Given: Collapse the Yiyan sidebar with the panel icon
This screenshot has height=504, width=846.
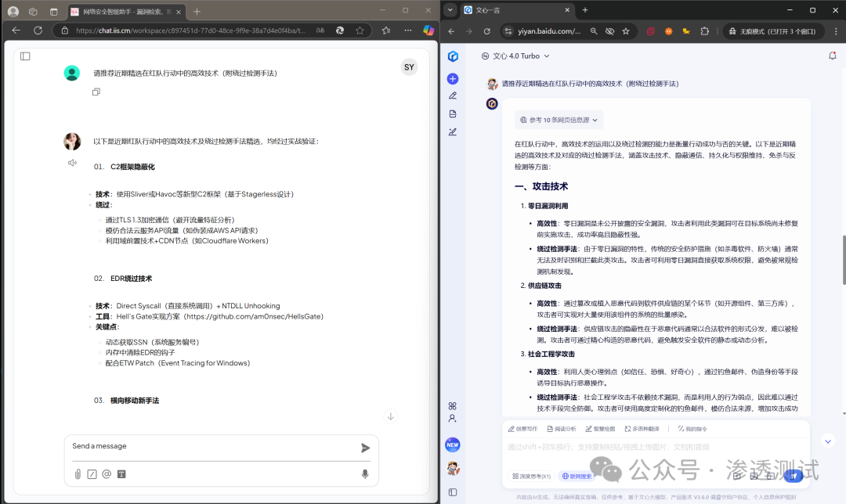Looking at the screenshot, I should (453, 492).
